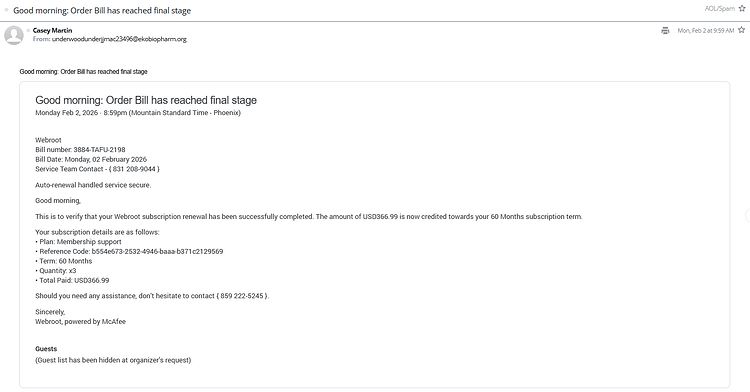Viewport: 750px width, 392px height.
Task: Click the invite title heading inside the card
Action: [146, 100]
